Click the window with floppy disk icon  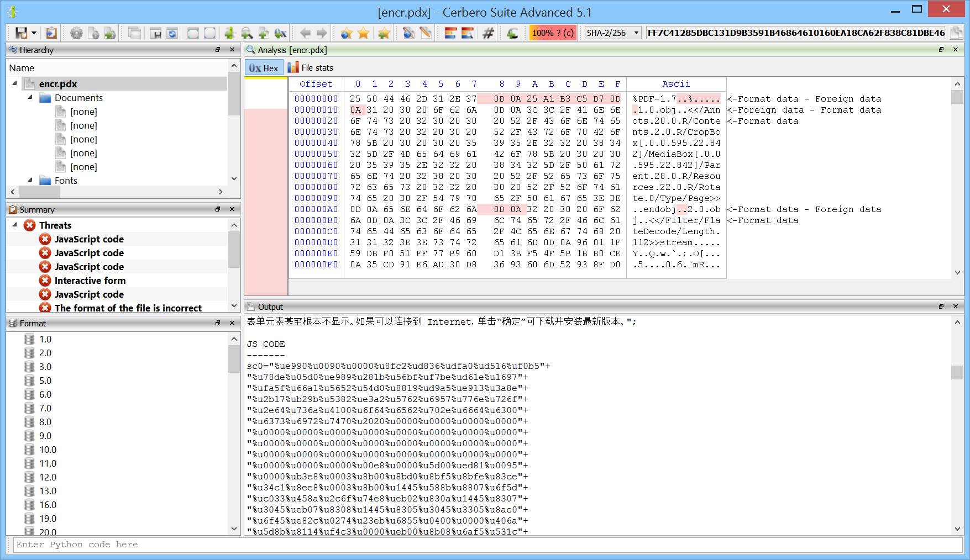(156, 33)
